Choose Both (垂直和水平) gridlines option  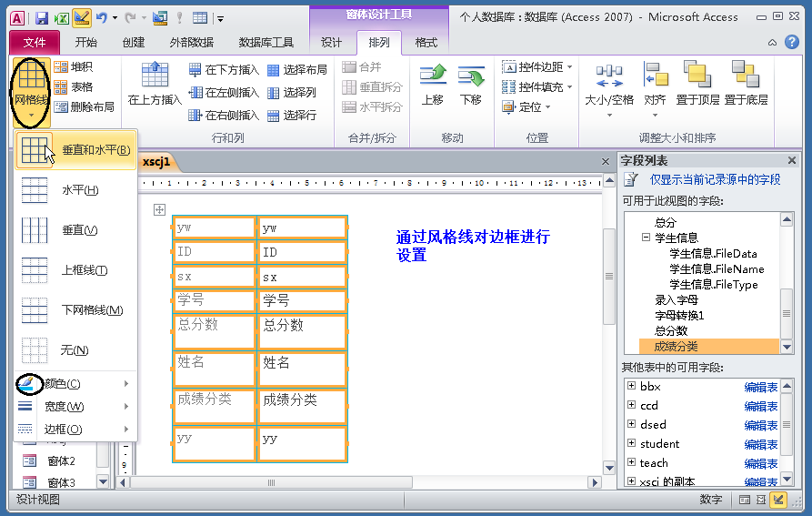coord(76,150)
